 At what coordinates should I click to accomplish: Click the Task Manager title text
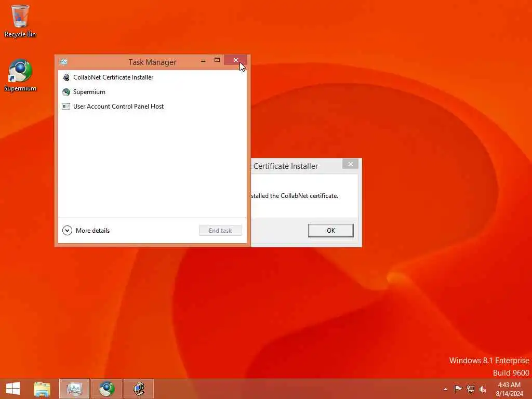[152, 62]
